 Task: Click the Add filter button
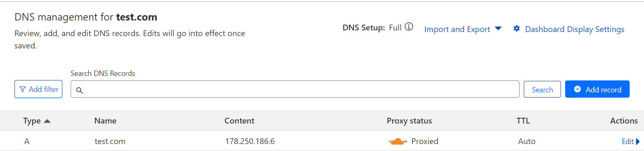point(38,89)
